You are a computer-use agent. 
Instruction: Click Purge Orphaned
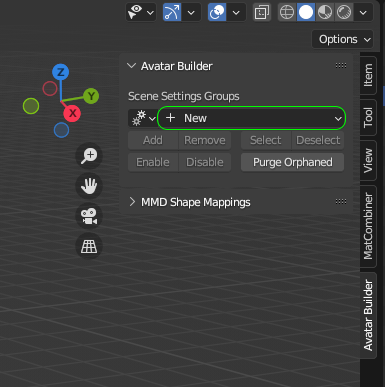click(293, 162)
